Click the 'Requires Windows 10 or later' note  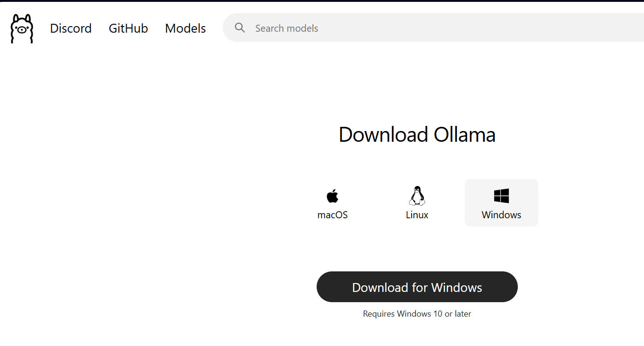point(417,314)
